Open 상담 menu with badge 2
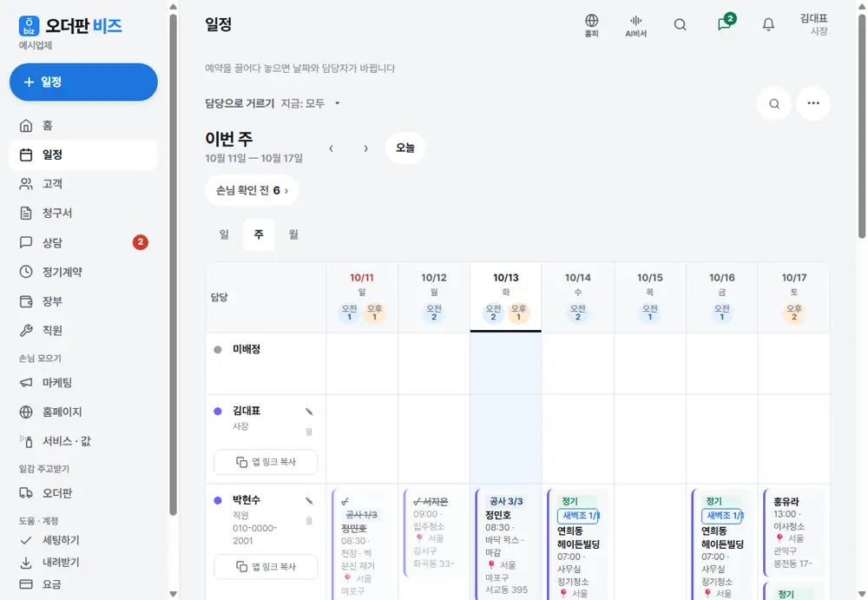The width and height of the screenshot is (868, 600). click(83, 242)
